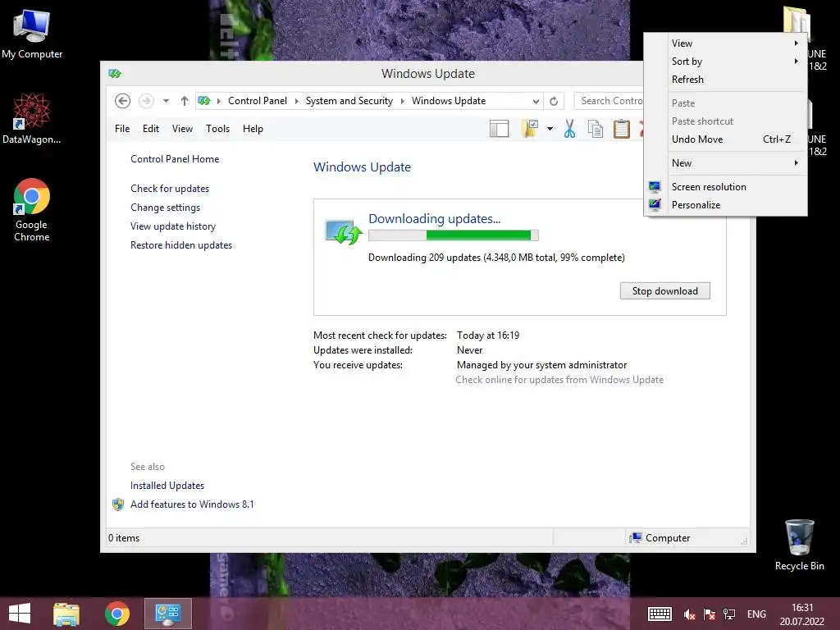Click Computer in the status bar
Screen dimensions: 840x630
[x=660, y=538]
